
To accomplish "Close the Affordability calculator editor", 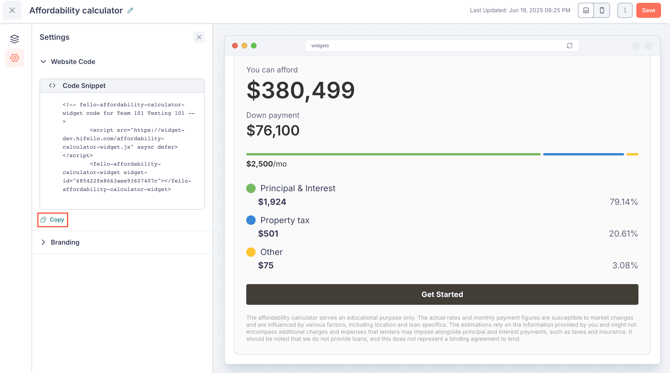I will pyautogui.click(x=12, y=10).
